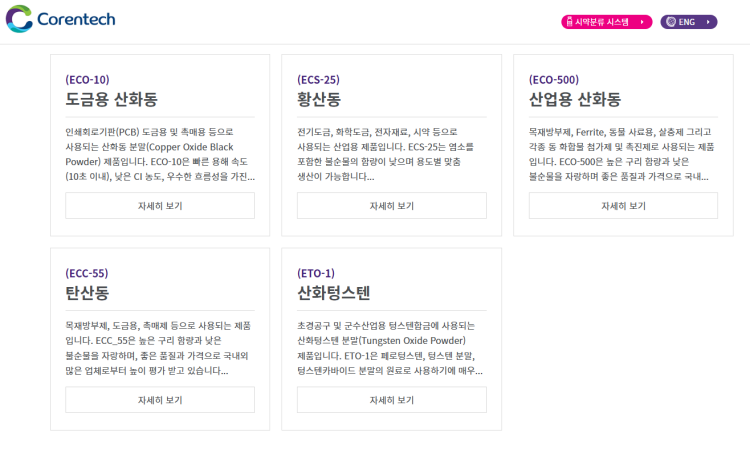Open 자세히 보기 for 산업용 산화동
Viewport: 750px width, 451px height.
coord(623,206)
